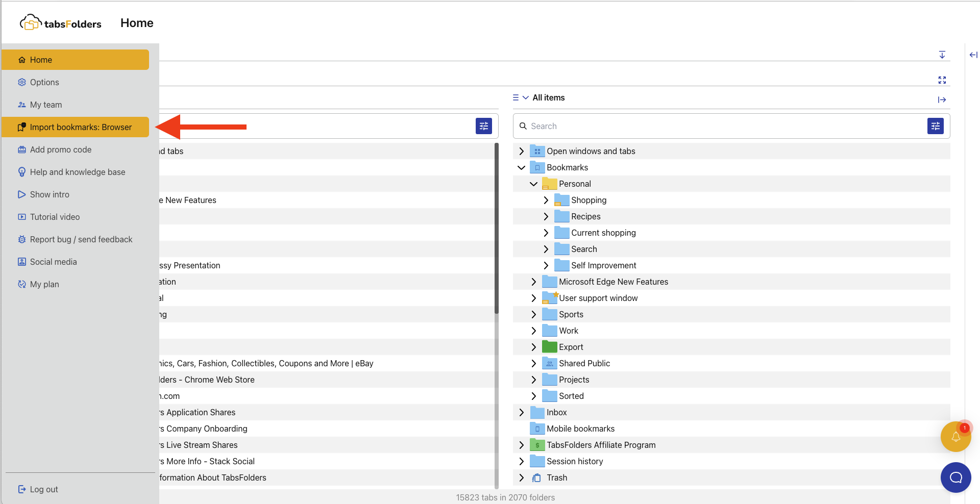Viewport: 980px width, 504px height.
Task: Open Social media links
Action: pos(76,262)
